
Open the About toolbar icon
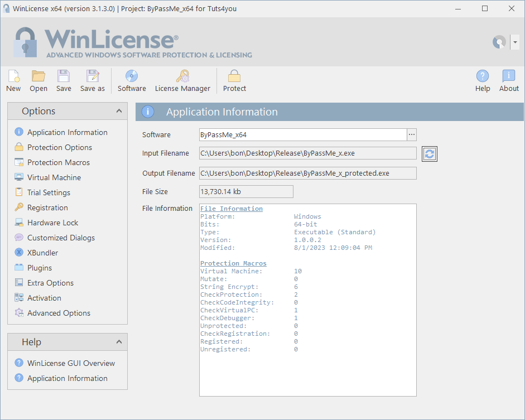click(509, 81)
